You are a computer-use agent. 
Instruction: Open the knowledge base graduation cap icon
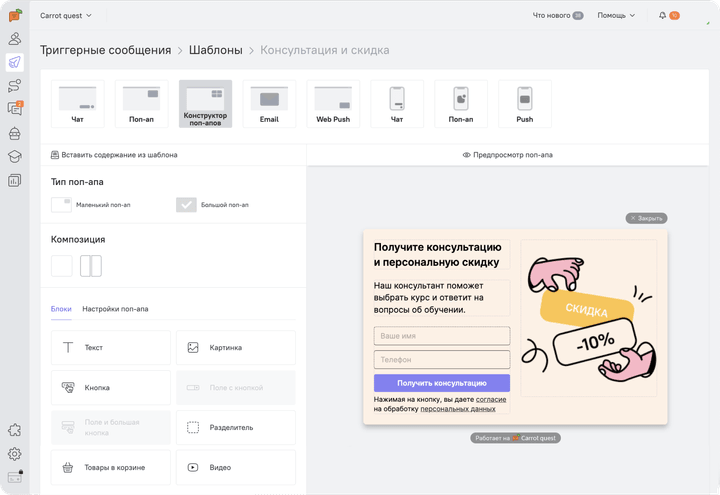click(15, 157)
